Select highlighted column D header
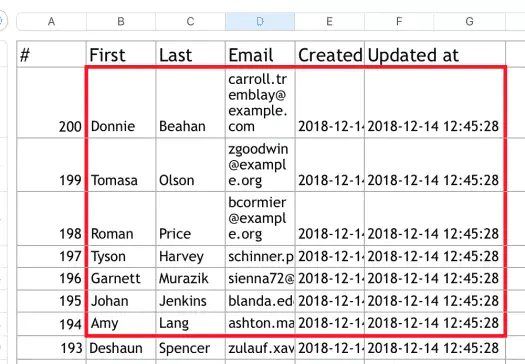This screenshot has height=364, width=525. 260,21
